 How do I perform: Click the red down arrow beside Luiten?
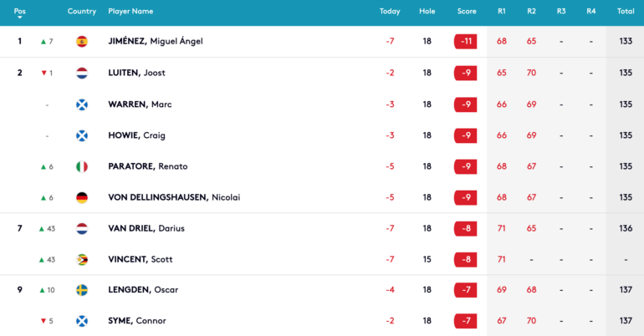tap(44, 73)
